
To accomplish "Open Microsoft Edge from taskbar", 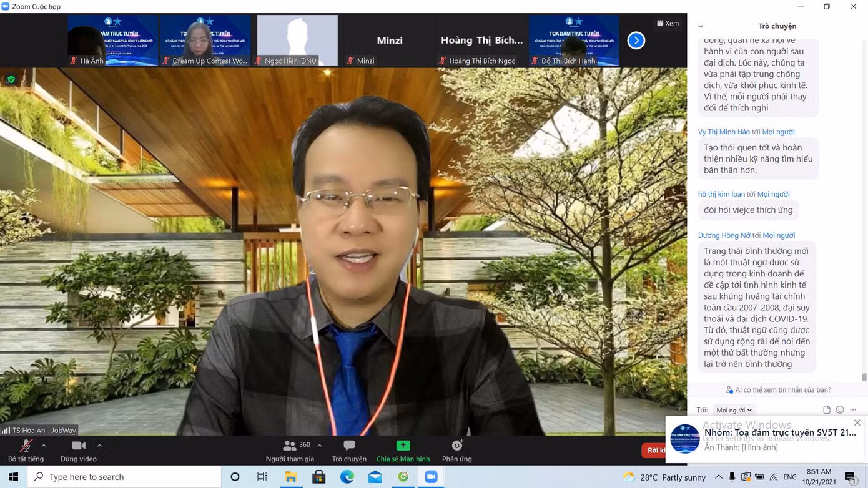I will [347, 477].
